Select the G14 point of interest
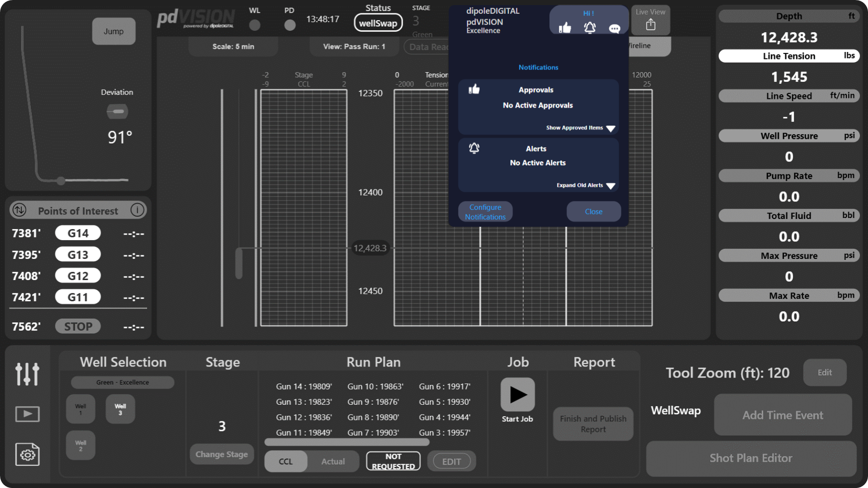 78,233
